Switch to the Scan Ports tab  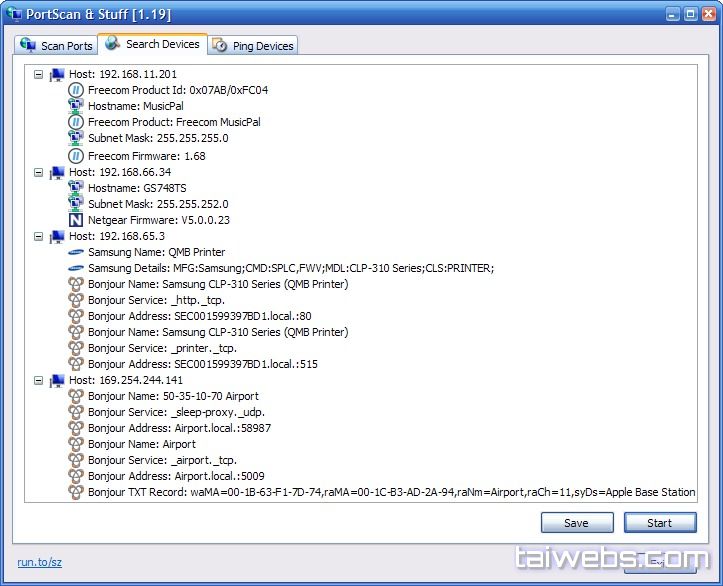click(56, 46)
